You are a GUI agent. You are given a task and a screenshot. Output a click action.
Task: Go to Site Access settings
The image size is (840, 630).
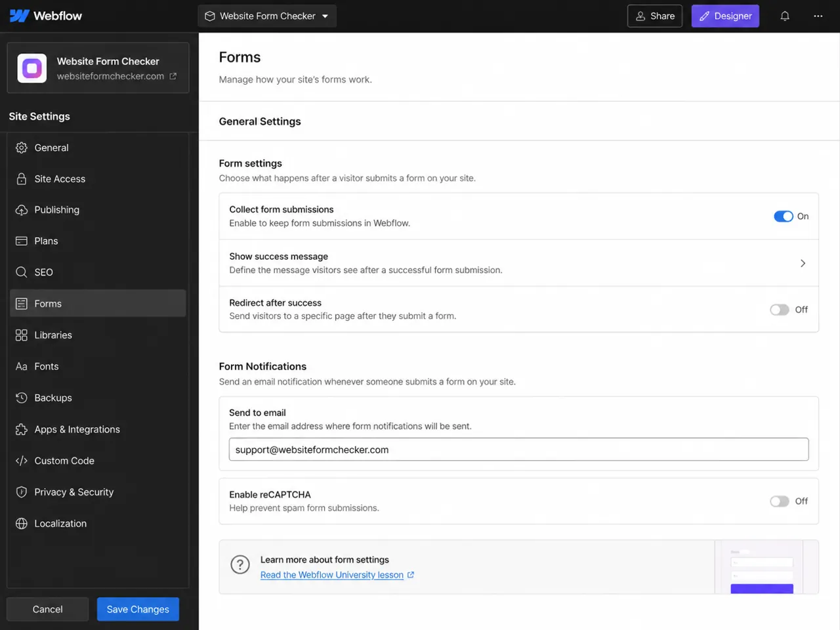pos(98,178)
